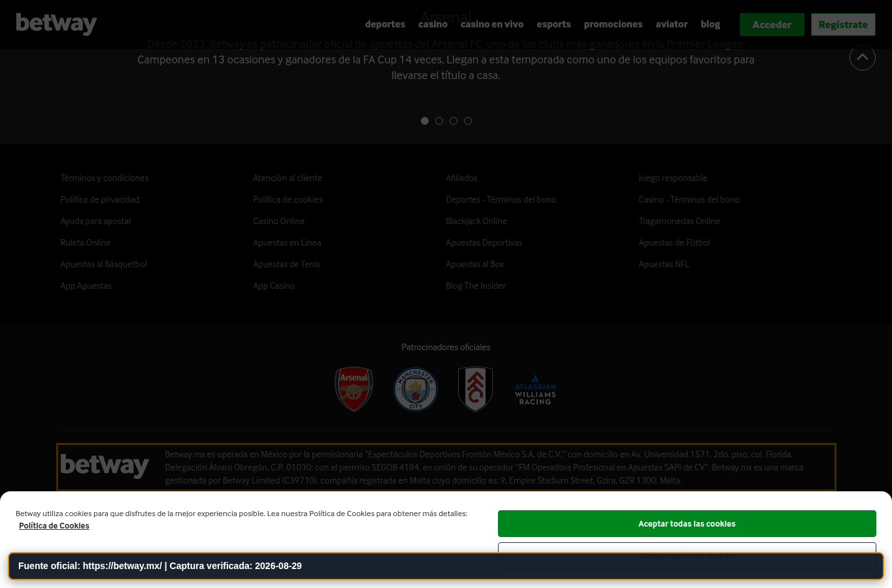The width and height of the screenshot is (892, 588).
Task: Open Apuestas Deportivas link
Action: pos(484,242)
